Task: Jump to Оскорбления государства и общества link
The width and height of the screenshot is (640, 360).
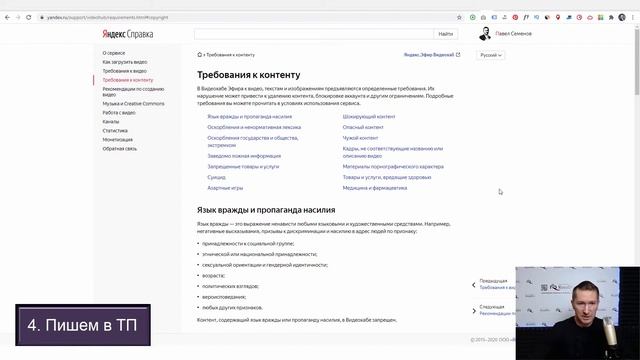Action: pyautogui.click(x=253, y=142)
